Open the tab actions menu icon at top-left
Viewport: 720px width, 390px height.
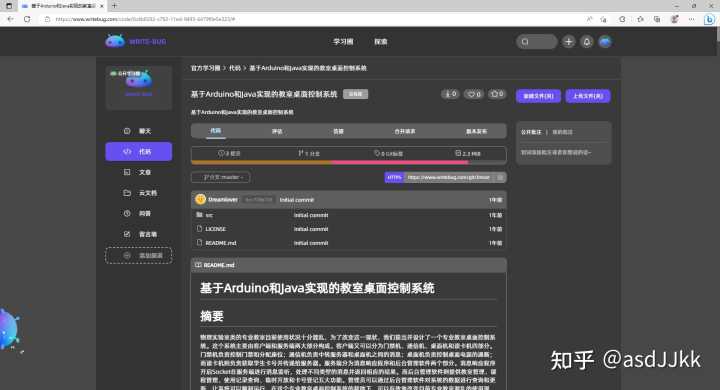9,6
